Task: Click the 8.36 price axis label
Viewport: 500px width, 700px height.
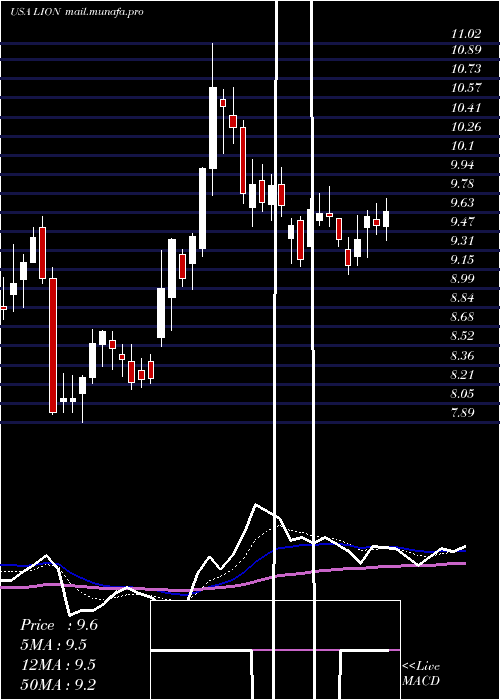Action: [x=462, y=356]
